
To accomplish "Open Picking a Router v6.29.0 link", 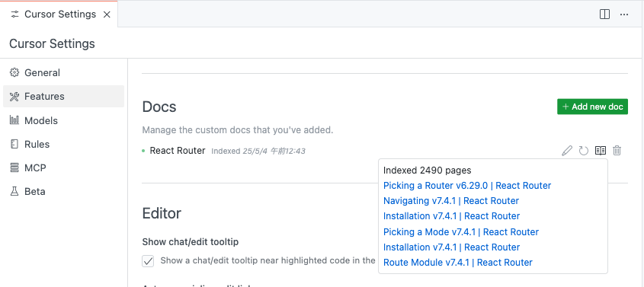I will 467,186.
